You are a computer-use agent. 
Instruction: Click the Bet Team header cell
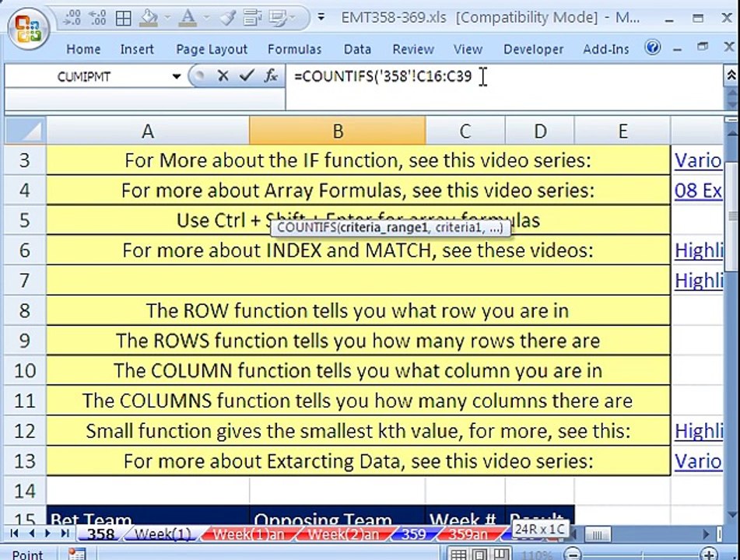click(148, 516)
